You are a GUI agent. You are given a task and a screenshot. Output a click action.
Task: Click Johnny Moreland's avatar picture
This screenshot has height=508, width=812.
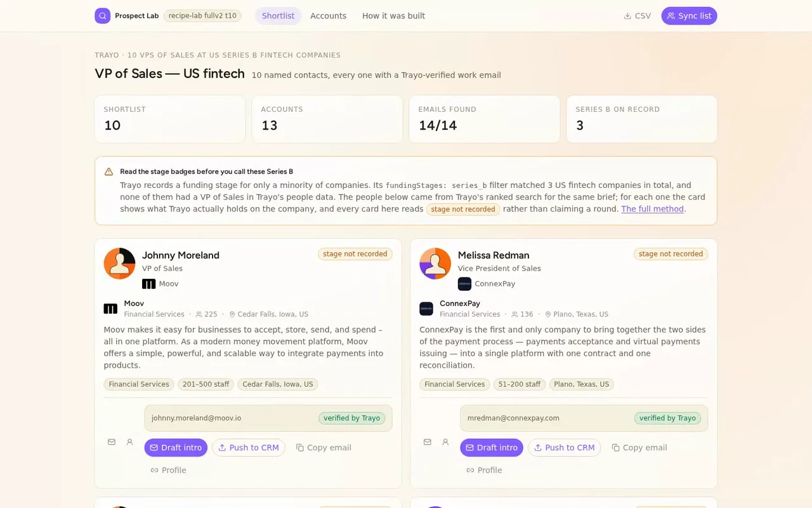click(119, 264)
